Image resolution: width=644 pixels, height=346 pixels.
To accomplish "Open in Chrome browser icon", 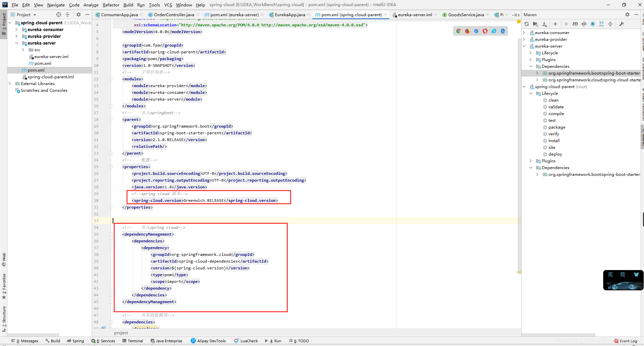I will pos(458,31).
